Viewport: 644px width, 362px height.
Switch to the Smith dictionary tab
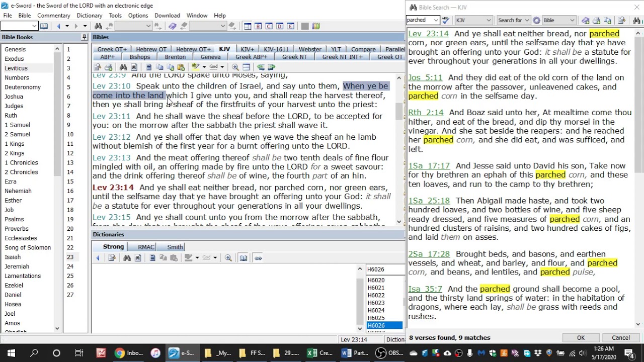[x=175, y=247]
